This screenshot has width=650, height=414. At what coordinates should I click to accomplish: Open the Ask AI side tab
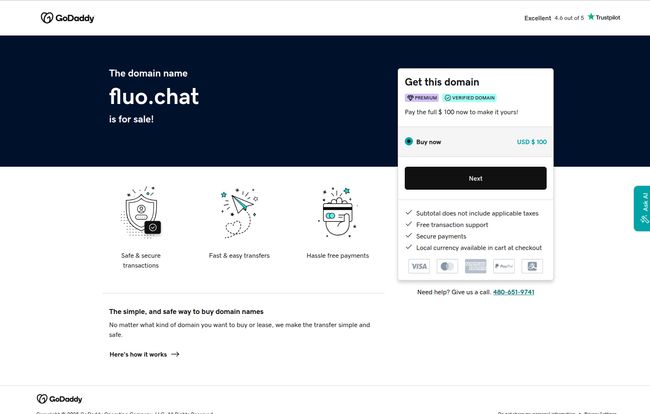[641, 208]
